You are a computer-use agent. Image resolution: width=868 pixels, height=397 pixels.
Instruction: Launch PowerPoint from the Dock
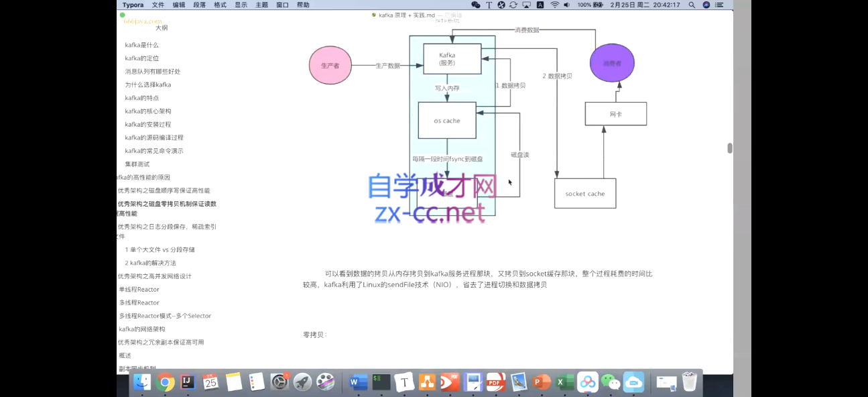542,382
